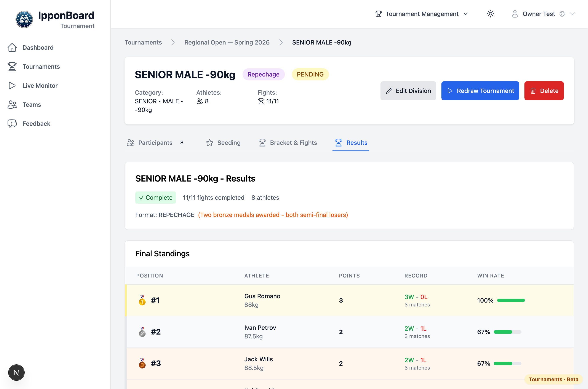Select the Results tab
588x389 pixels.
pyautogui.click(x=351, y=143)
